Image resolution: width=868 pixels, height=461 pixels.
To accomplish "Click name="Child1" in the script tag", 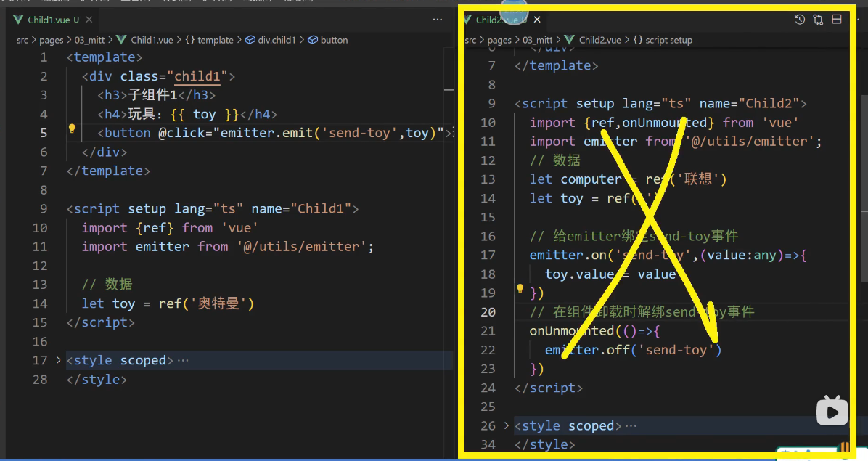I will [x=301, y=208].
